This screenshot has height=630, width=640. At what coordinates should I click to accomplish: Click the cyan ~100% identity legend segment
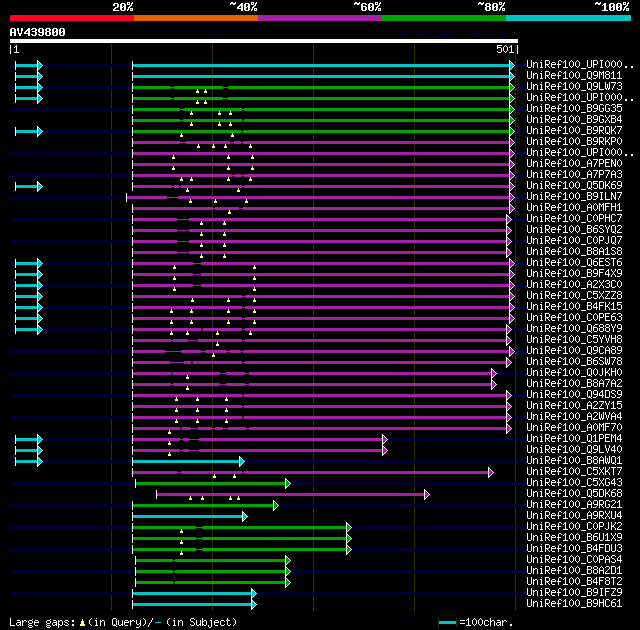click(569, 18)
